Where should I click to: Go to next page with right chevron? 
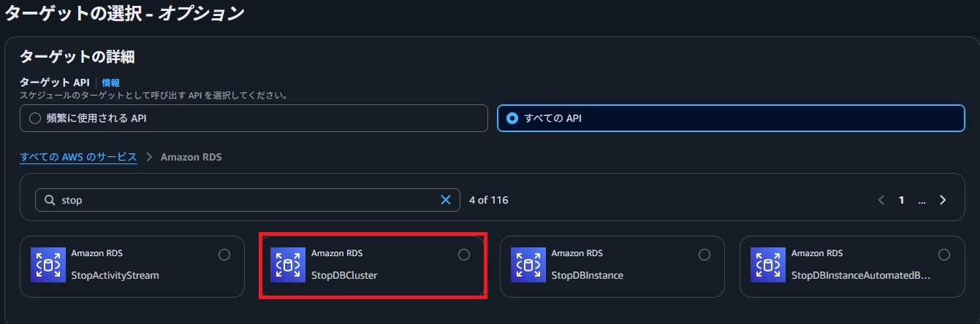pyautogui.click(x=943, y=200)
